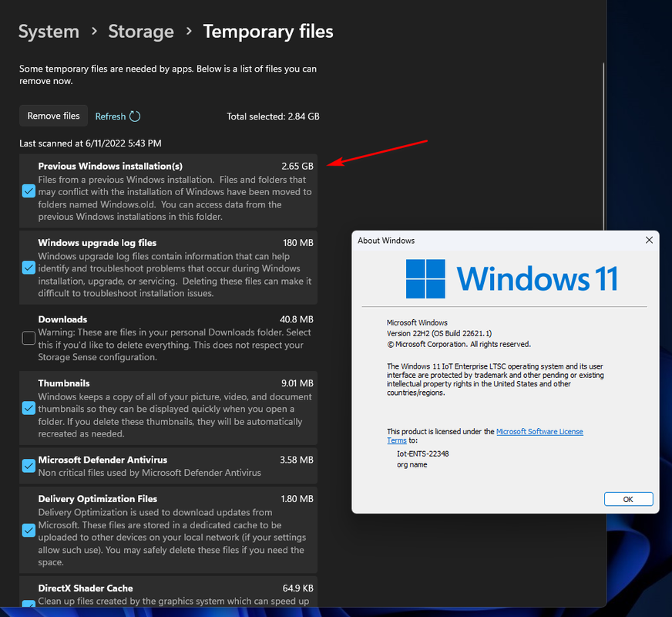Click the 'Iot-ENTS-22348' licensee text
Image resolution: width=672 pixels, height=617 pixels.
tap(422, 453)
